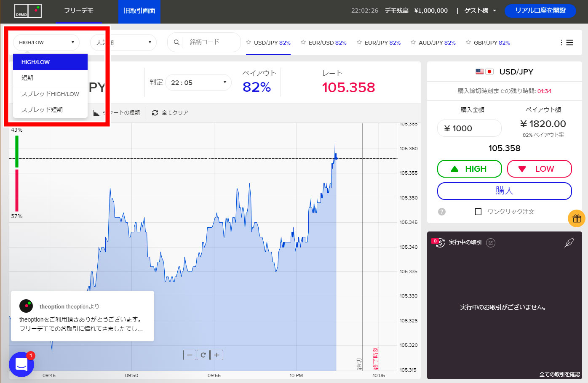Open the 人気順 sort dropdown
Image resolution: width=588 pixels, height=383 pixels.
(123, 43)
